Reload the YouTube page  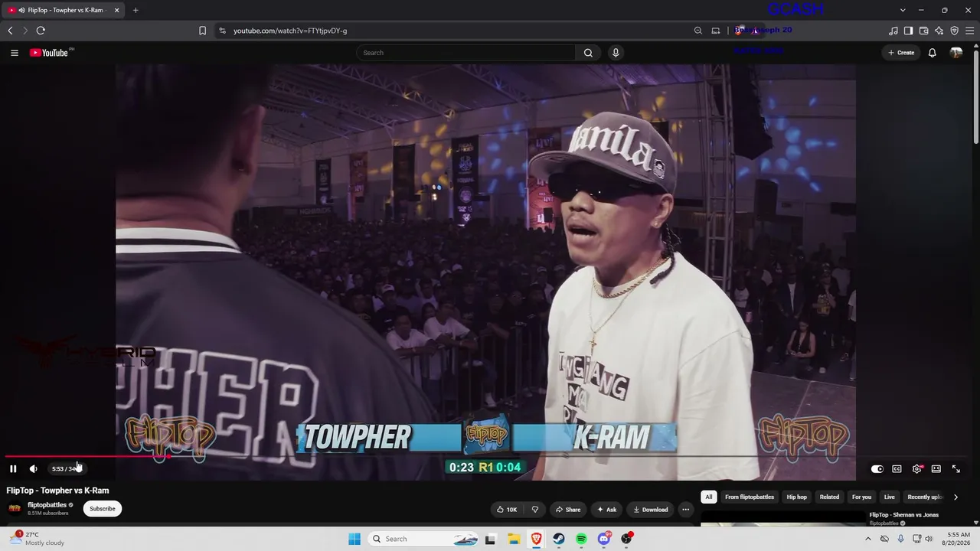[41, 31]
